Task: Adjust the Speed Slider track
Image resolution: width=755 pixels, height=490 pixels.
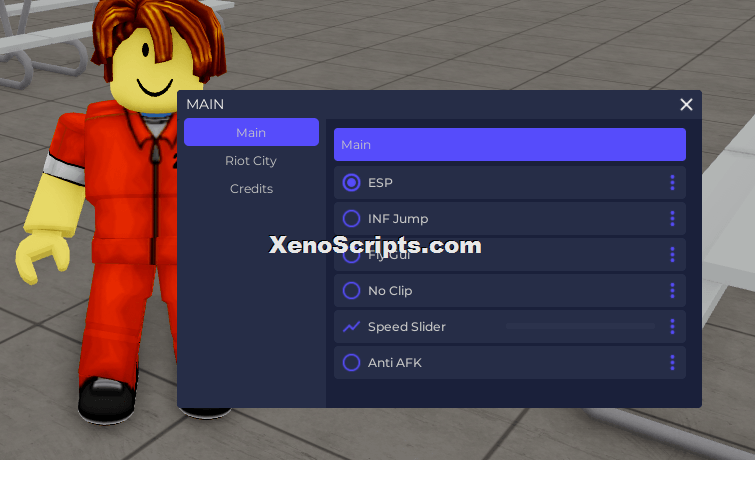Action: tap(580, 326)
